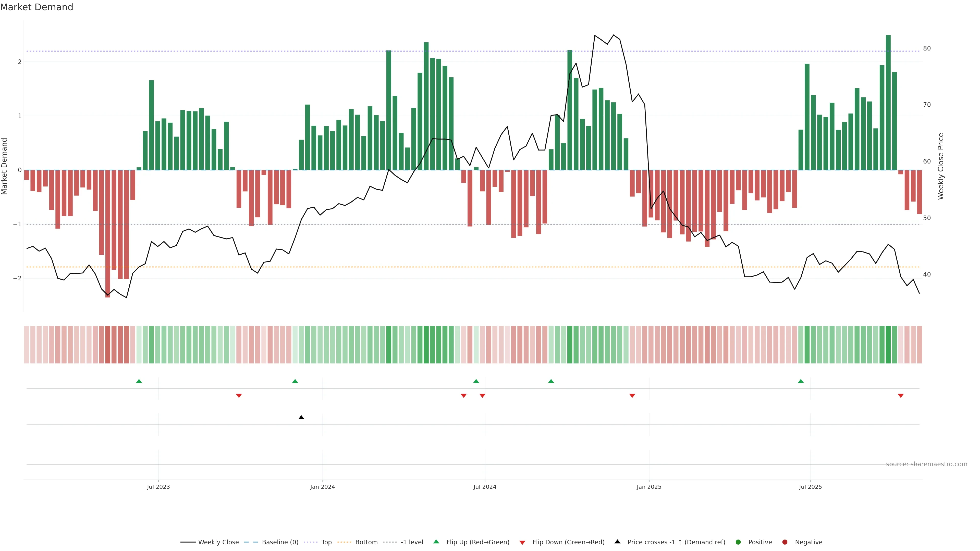Click the red Negative legend dot
980x551 pixels.
click(785, 542)
